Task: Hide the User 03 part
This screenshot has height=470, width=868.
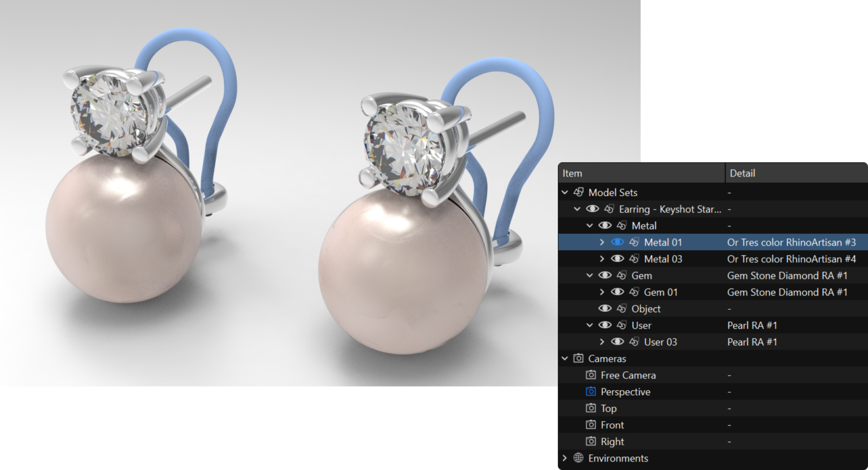Action: click(617, 342)
